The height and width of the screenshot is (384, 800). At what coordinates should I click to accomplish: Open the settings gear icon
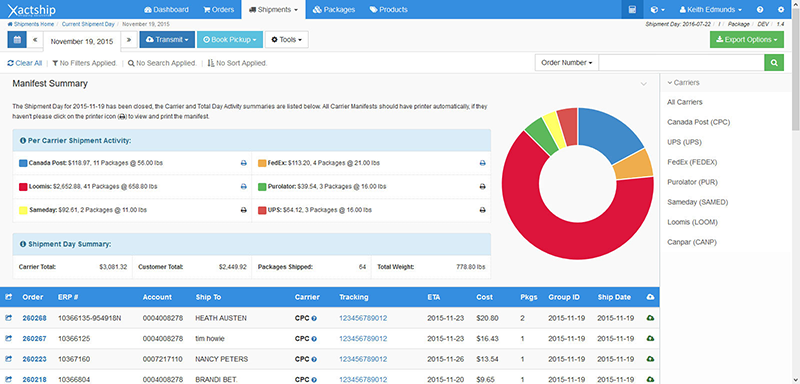coord(781,9)
